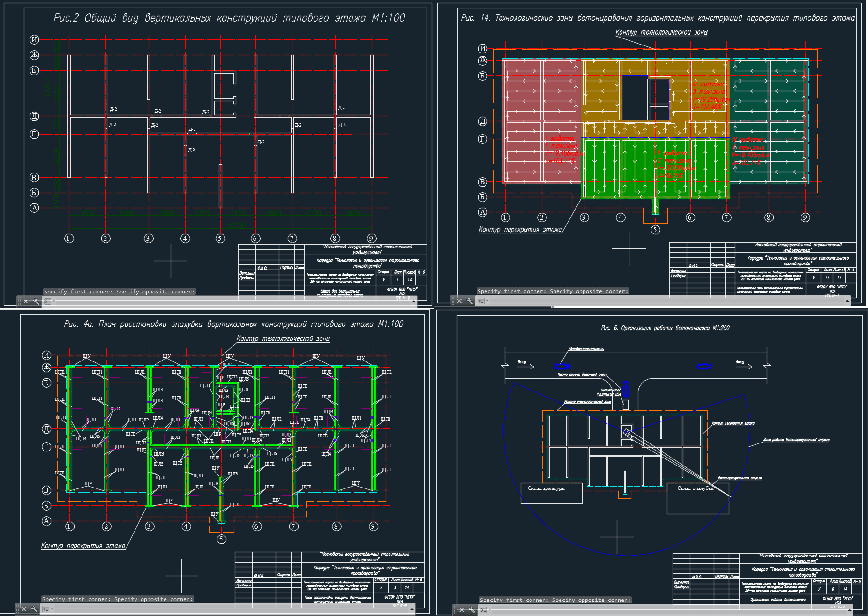Open customize wrench in Рис. 14 command line

469,301
